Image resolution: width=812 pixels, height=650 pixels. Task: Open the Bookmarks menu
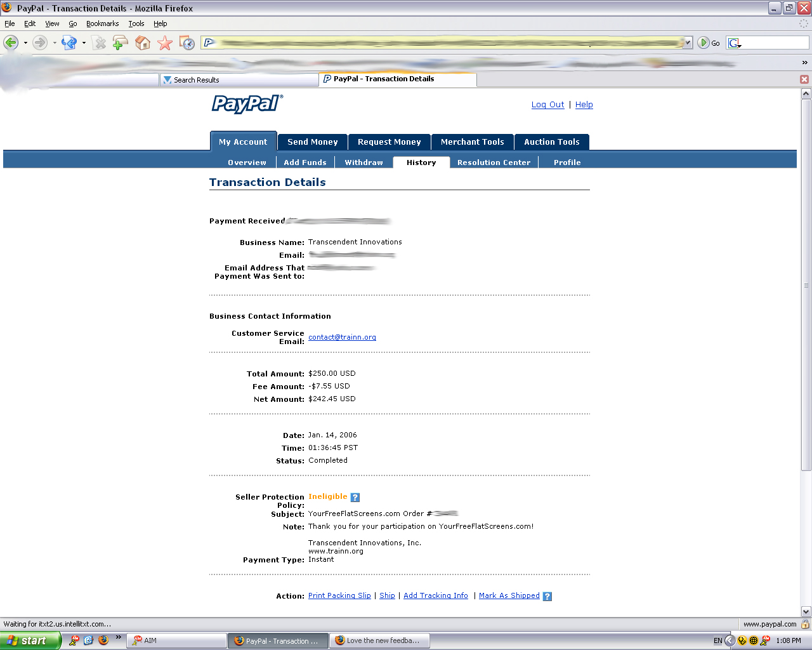(x=103, y=23)
